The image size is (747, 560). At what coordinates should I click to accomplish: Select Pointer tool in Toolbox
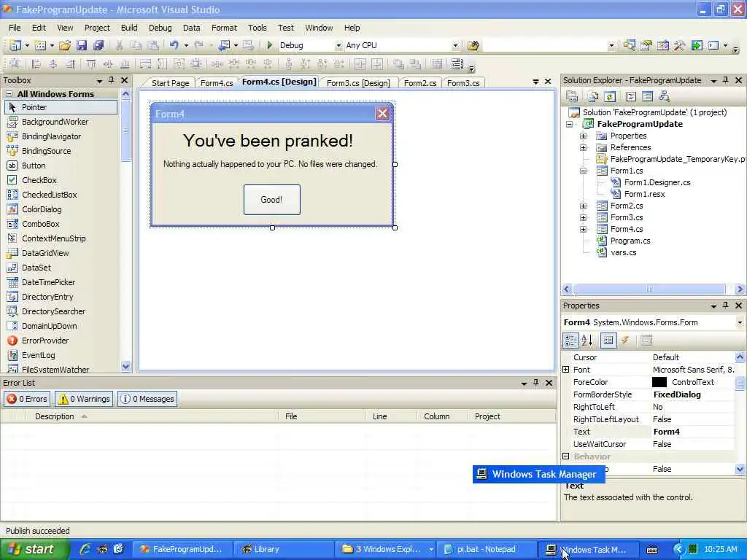click(61, 107)
